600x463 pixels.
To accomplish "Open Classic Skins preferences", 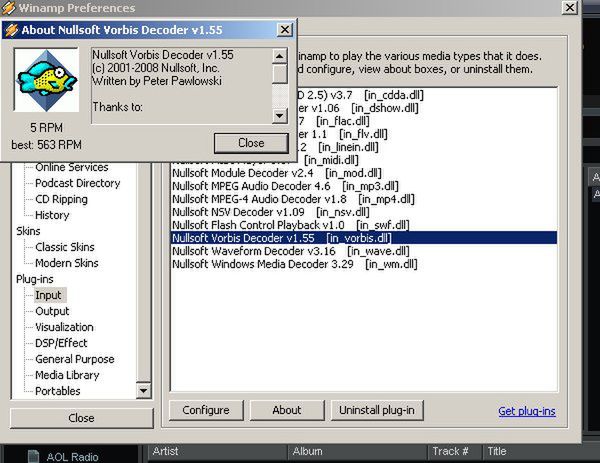I will [x=65, y=247].
